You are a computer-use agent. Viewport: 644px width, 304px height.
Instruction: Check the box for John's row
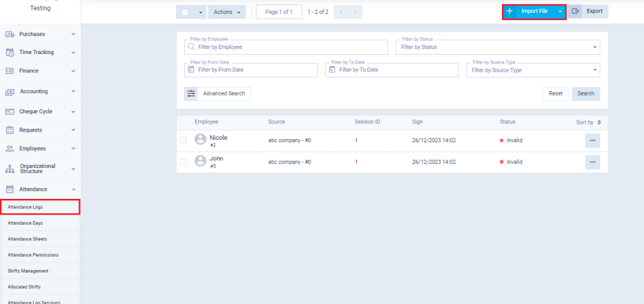pyautogui.click(x=183, y=162)
